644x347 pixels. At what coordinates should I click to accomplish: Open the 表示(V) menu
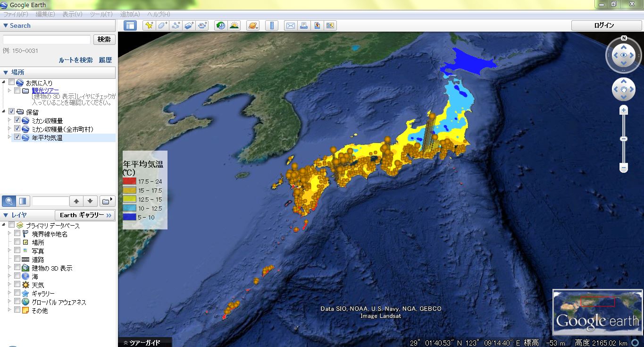(x=72, y=15)
